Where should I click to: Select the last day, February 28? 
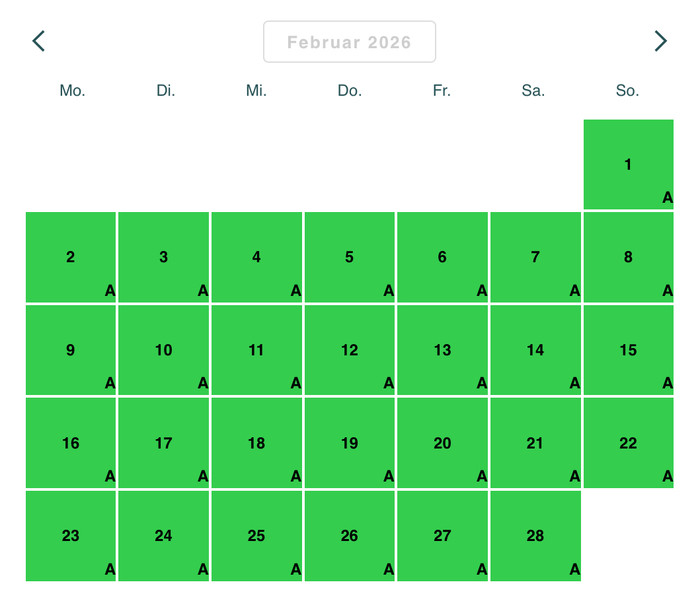coord(535,536)
